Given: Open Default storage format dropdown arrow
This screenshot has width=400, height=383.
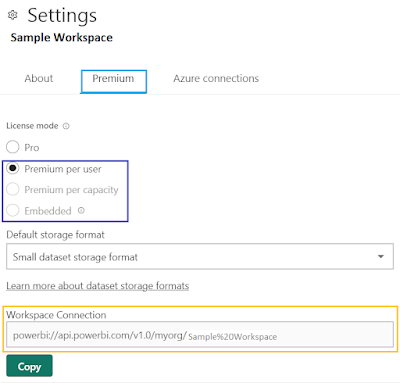Looking at the screenshot, I should click(x=381, y=256).
